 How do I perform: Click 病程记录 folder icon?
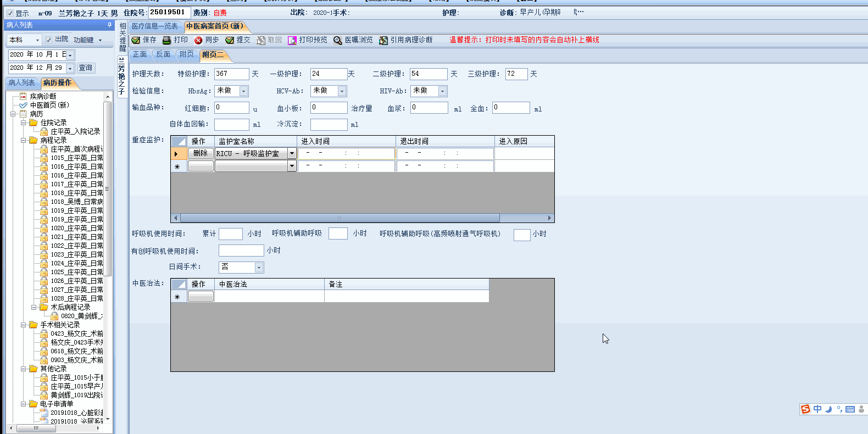click(x=34, y=140)
